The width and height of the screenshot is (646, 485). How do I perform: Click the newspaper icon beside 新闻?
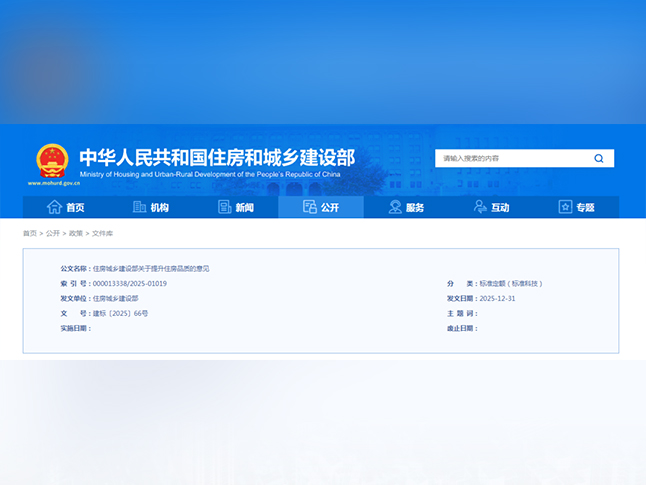(x=225, y=207)
